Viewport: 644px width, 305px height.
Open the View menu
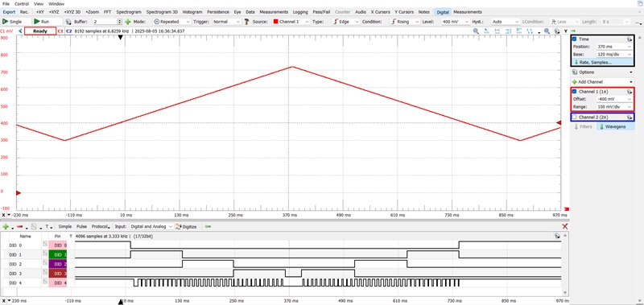pyautogui.click(x=39, y=4)
